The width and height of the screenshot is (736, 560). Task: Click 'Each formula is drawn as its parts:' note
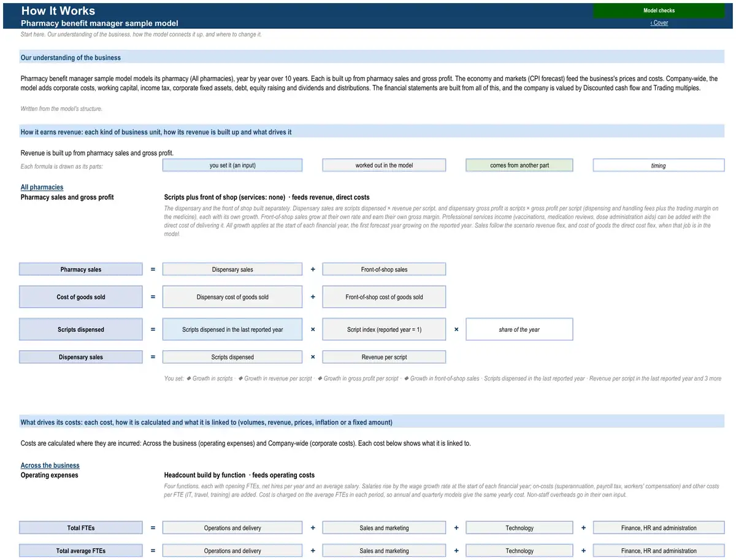tap(62, 166)
